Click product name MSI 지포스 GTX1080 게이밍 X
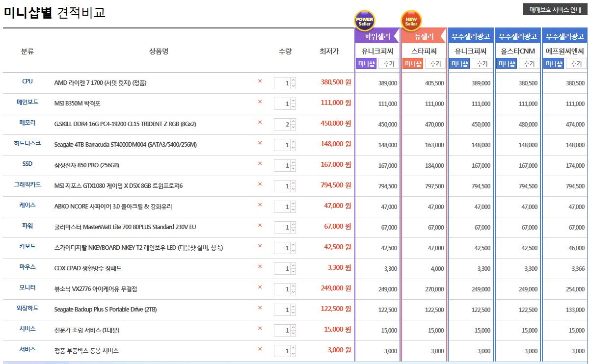 coord(118,186)
